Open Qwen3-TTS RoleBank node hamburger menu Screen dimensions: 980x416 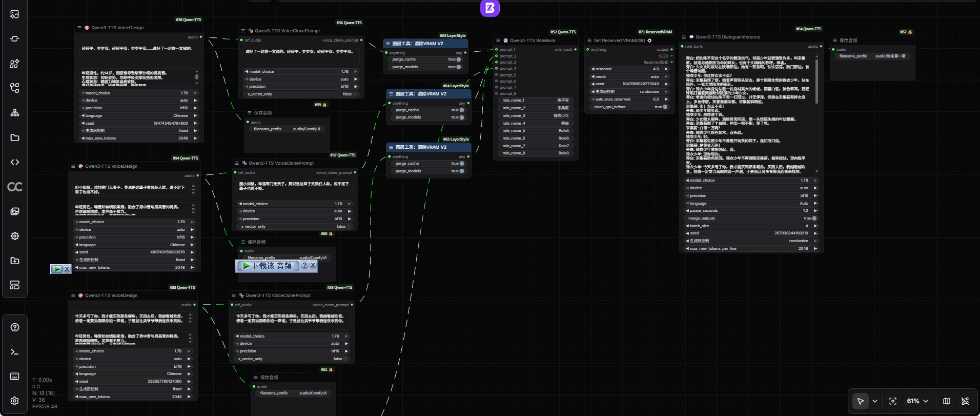click(x=498, y=41)
